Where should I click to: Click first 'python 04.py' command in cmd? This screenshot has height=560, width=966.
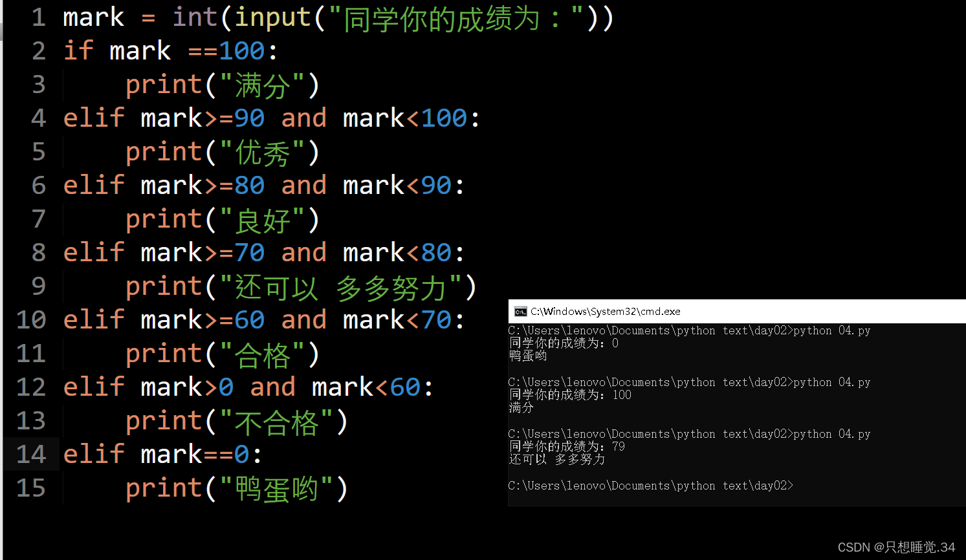point(831,330)
